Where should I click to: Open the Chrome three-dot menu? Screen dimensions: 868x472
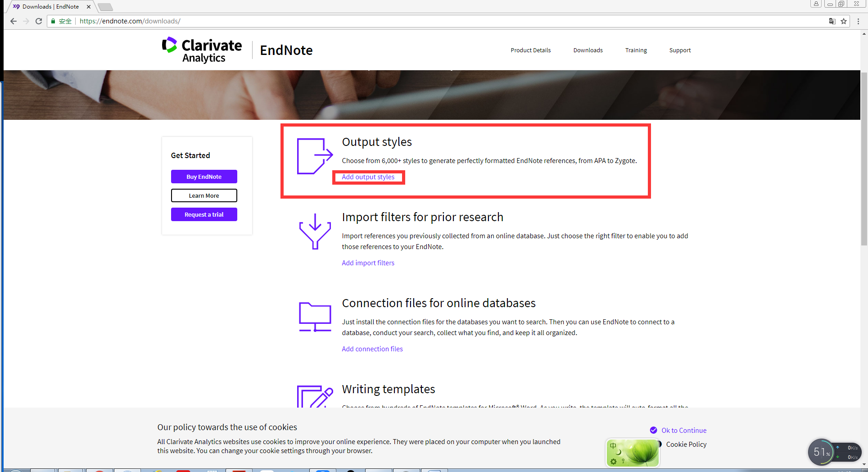[x=859, y=21]
